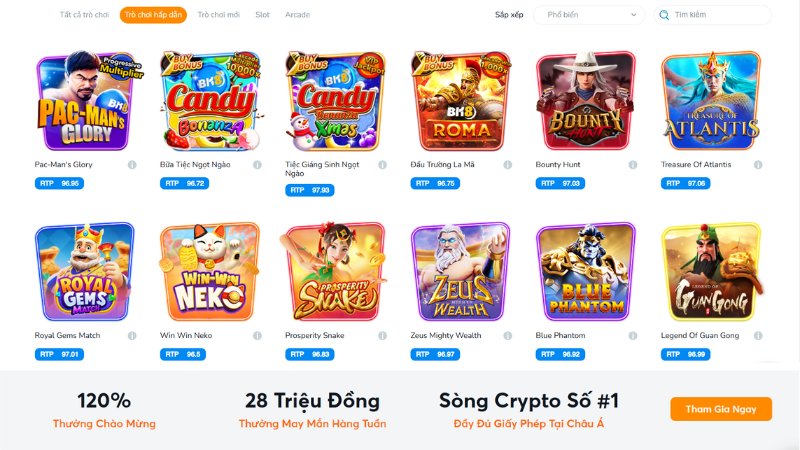The height and width of the screenshot is (450, 800).
Task: Open the Slot category tab
Action: (x=262, y=15)
